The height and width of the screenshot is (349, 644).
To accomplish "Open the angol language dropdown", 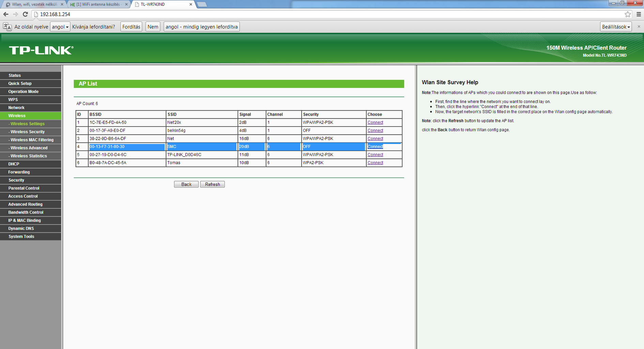I will click(x=60, y=27).
